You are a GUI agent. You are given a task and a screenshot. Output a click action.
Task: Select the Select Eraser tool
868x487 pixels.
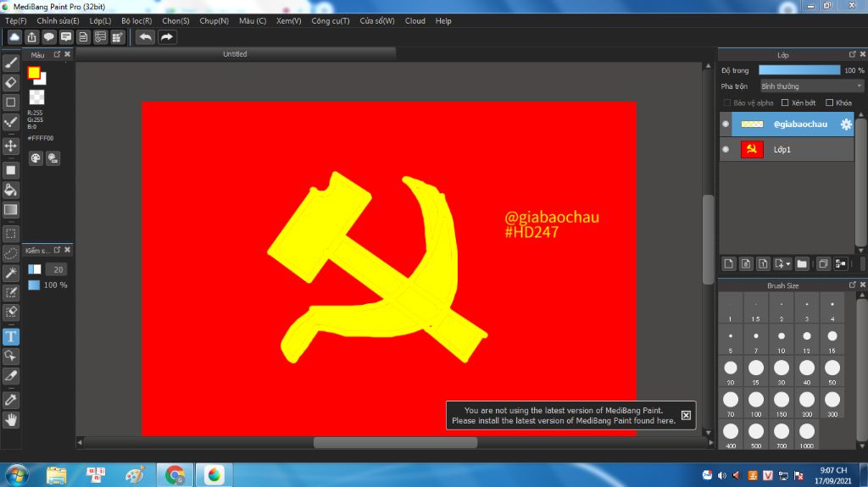click(x=10, y=312)
